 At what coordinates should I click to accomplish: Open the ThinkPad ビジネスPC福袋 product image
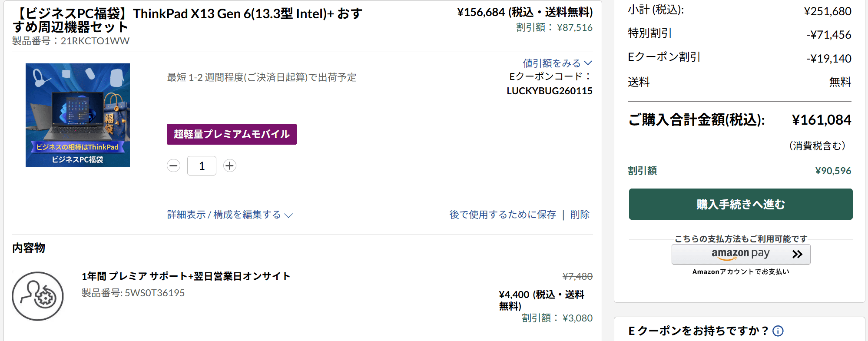78,115
